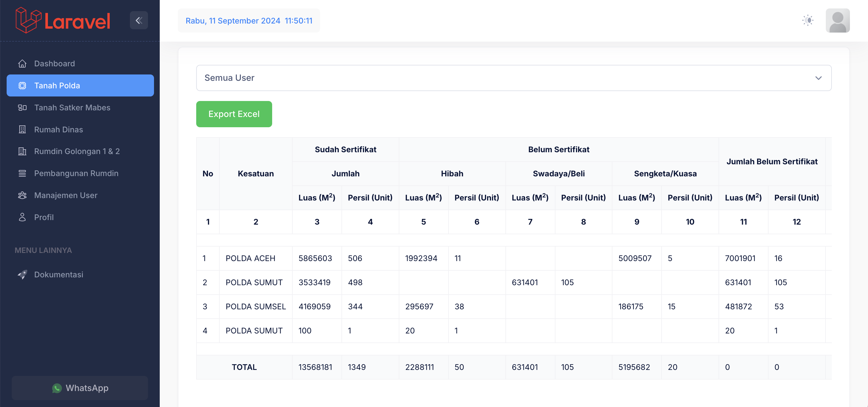The width and height of the screenshot is (868, 407).
Task: Toggle the light/dark theme sun icon
Action: coord(808,20)
